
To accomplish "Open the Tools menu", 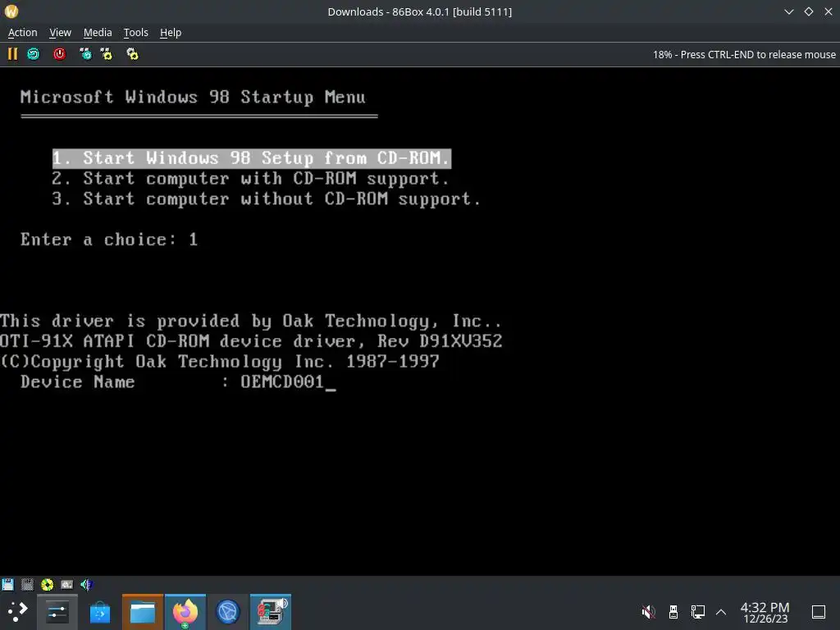I will point(135,33).
